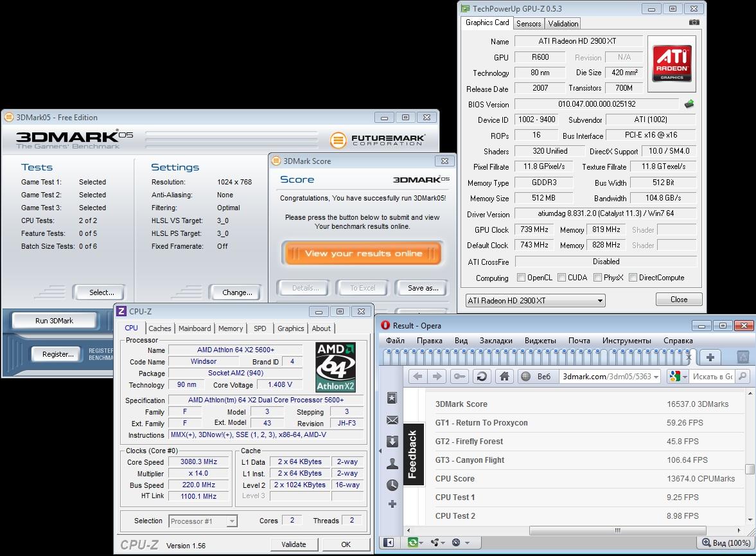This screenshot has height=556, width=756.
Task: Reload the Opera page
Action: 481,377
